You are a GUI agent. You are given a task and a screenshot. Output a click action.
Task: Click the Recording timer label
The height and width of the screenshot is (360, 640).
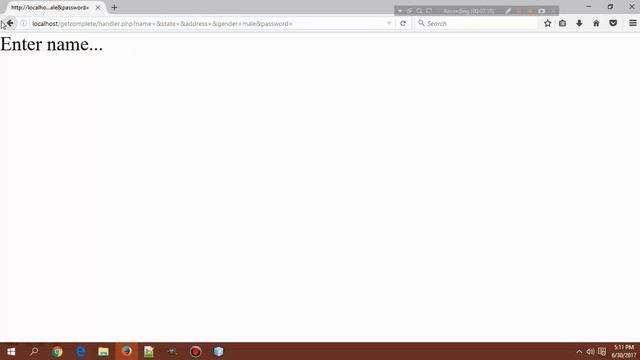coord(469,11)
